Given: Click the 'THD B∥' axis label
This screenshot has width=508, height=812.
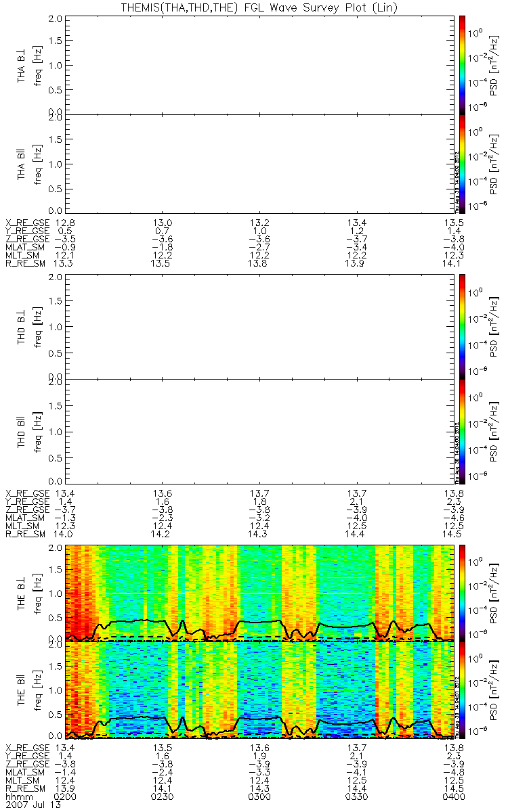Looking at the screenshot, I should (x=22, y=431).
